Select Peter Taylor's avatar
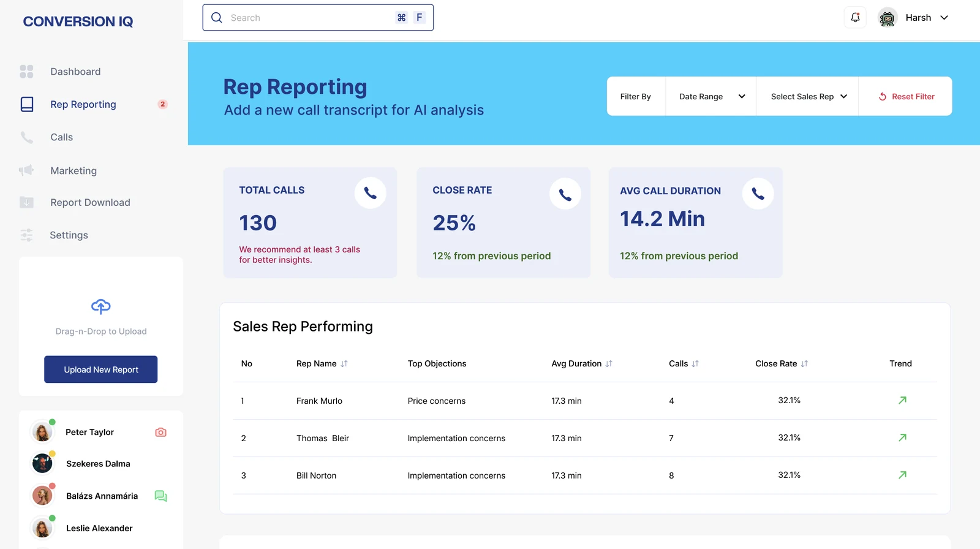The image size is (980, 549). pyautogui.click(x=42, y=432)
